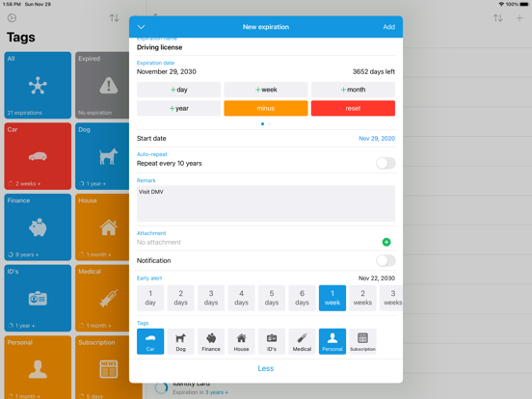Toggle the Personal tag icon in the form
Viewport: 532px width, 399px height.
point(332,341)
